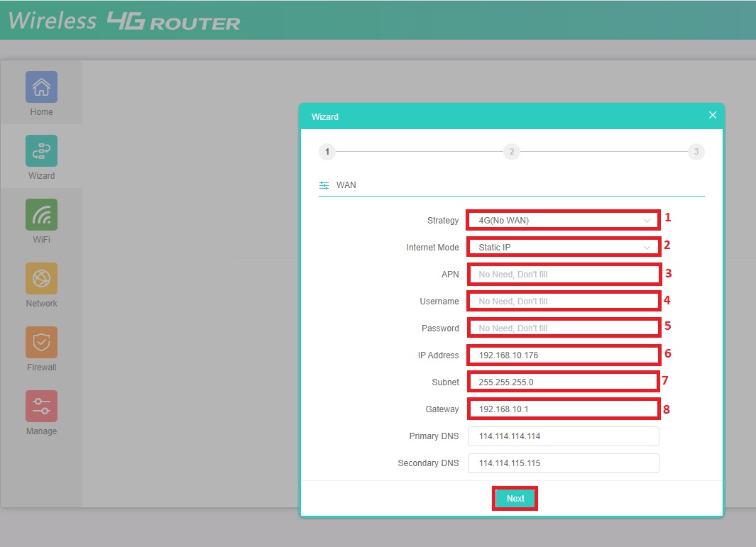This screenshot has width=756, height=547.
Task: Select wizard step 1 indicator
Action: click(327, 152)
